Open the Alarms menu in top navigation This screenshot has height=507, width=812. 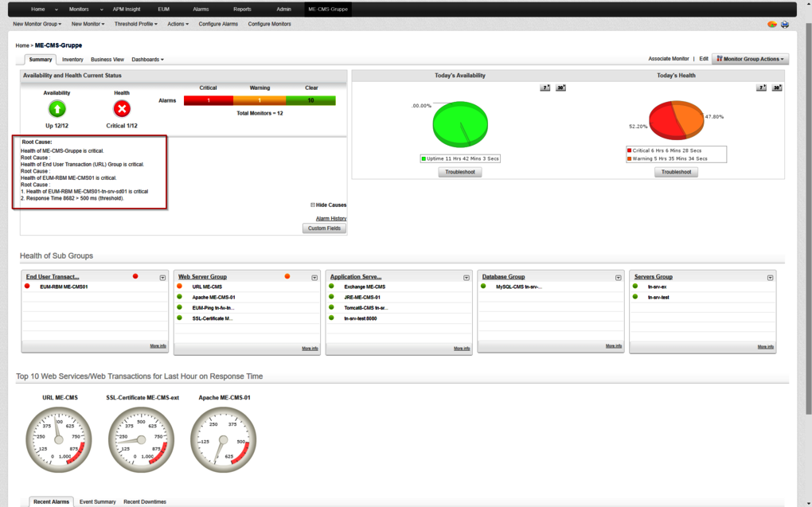[x=201, y=9]
